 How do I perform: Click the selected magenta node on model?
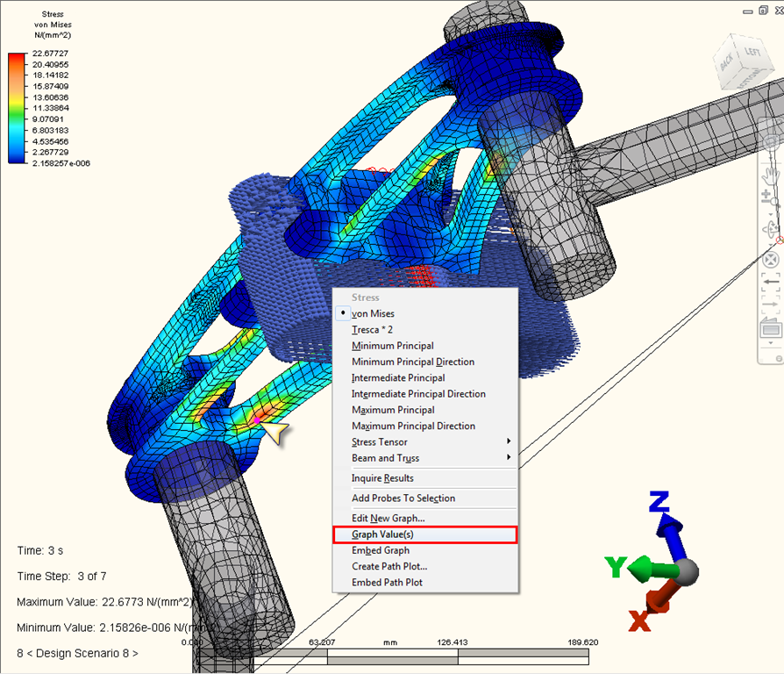click(257, 420)
